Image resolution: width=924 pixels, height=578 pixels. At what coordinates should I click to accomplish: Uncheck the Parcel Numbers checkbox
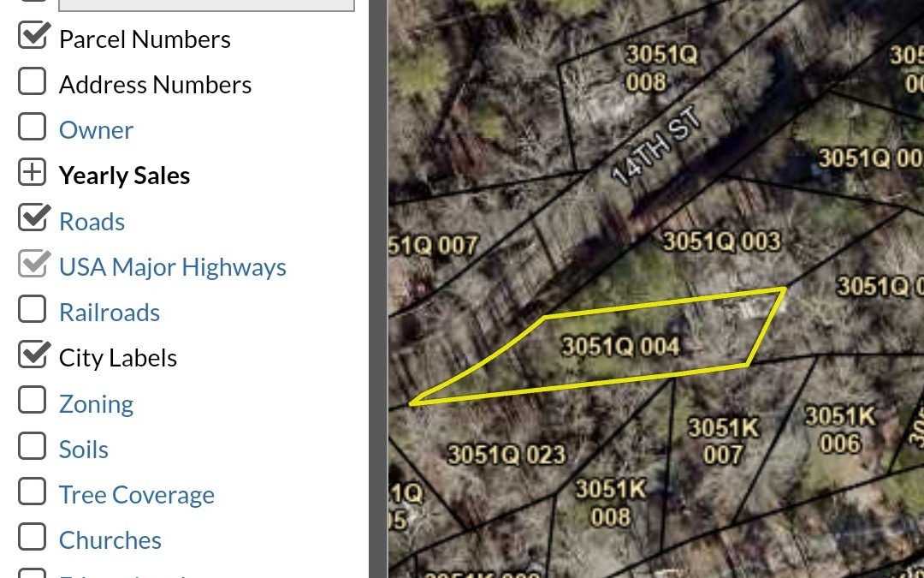coord(33,37)
